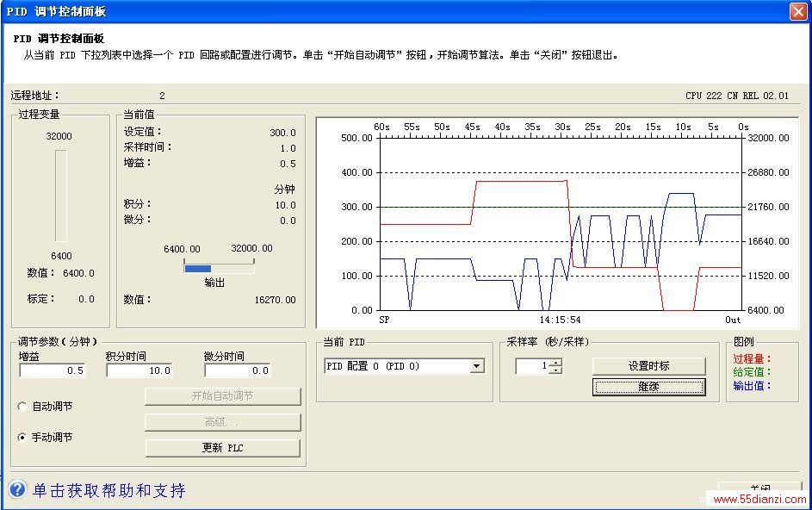Select the 自动调节 radio button

coord(22,407)
